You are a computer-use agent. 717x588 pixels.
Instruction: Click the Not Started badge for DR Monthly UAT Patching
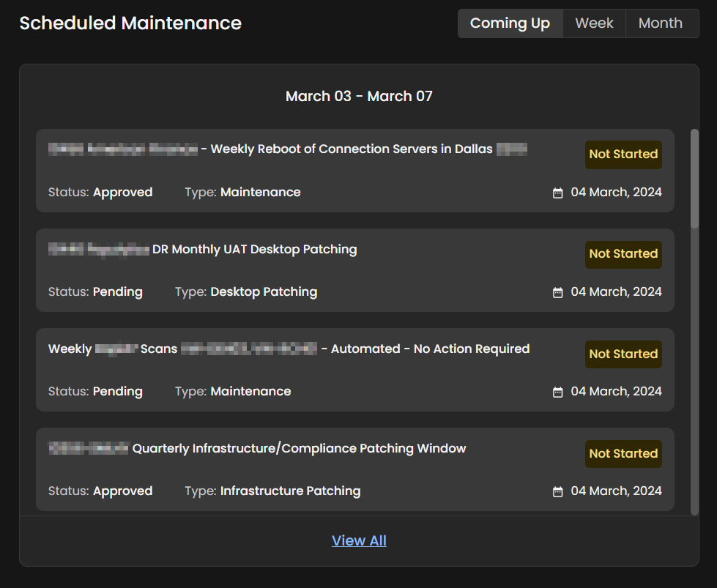click(623, 254)
